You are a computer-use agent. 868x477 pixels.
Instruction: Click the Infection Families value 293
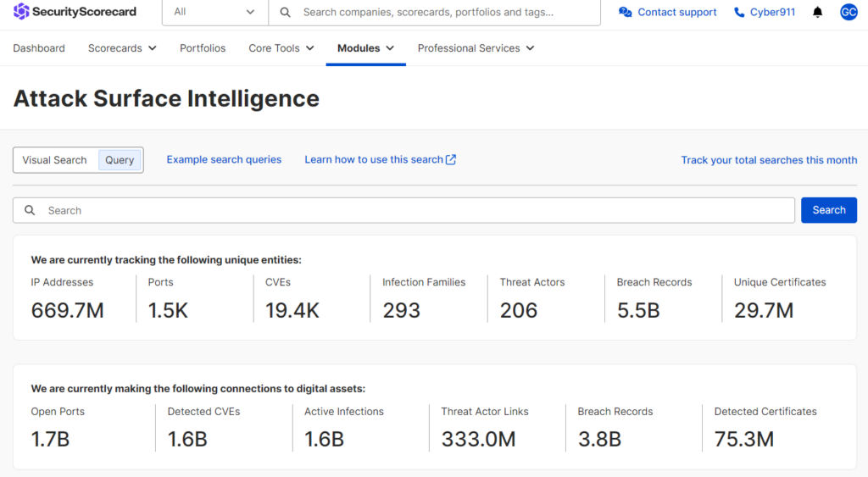point(401,310)
